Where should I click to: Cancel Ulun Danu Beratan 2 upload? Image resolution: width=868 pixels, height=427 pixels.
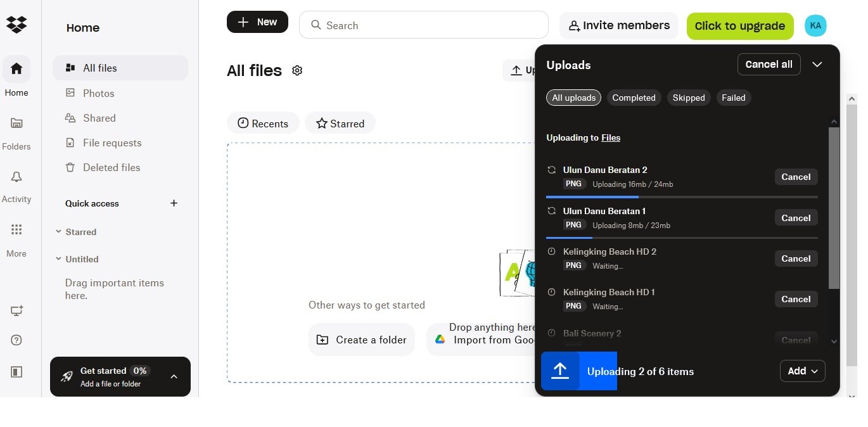click(796, 177)
